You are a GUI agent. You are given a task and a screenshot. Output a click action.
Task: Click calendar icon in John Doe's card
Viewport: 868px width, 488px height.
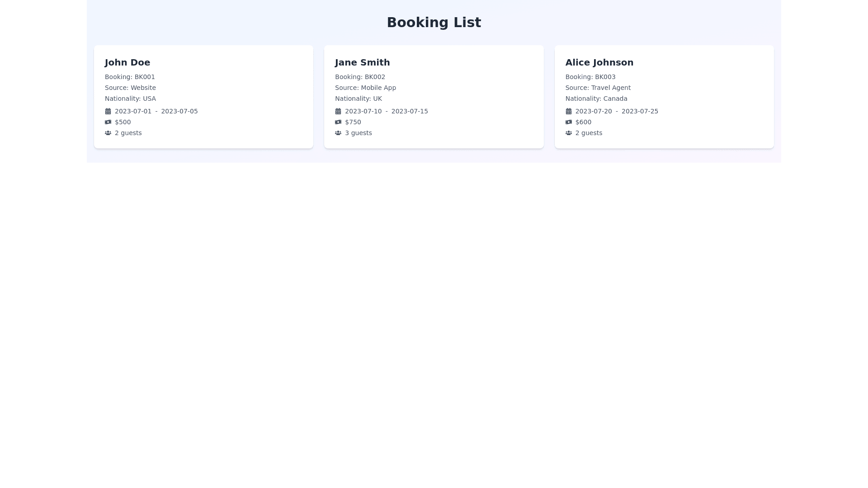coord(108,111)
